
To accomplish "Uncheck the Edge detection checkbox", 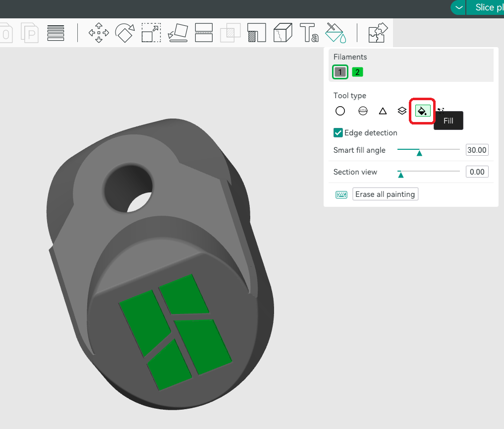I will tap(338, 132).
